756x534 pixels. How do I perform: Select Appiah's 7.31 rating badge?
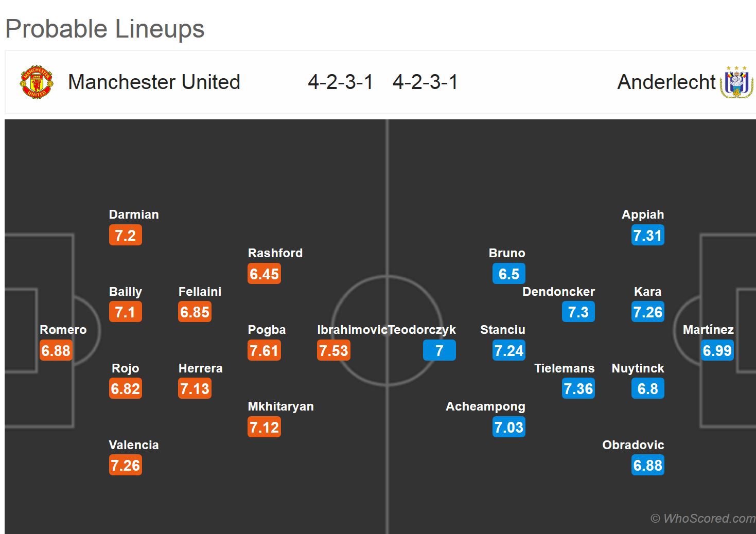coord(647,236)
